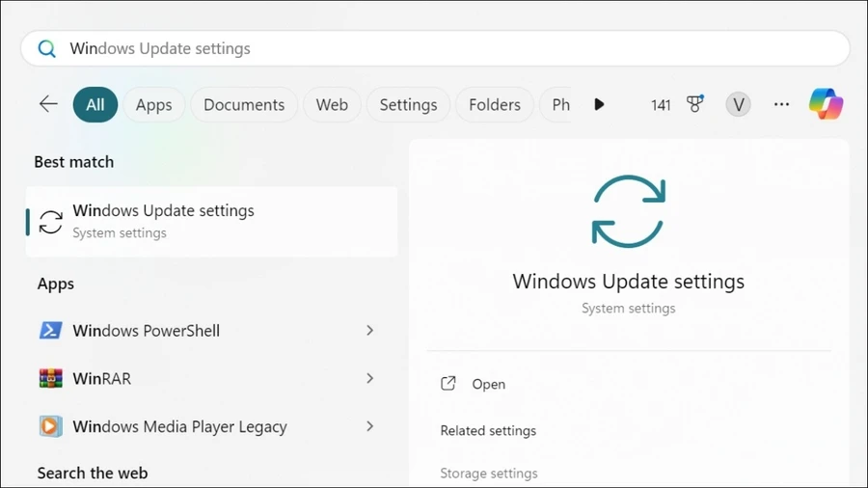
Task: Switch to the Folders filter tab
Action: pyautogui.click(x=495, y=104)
